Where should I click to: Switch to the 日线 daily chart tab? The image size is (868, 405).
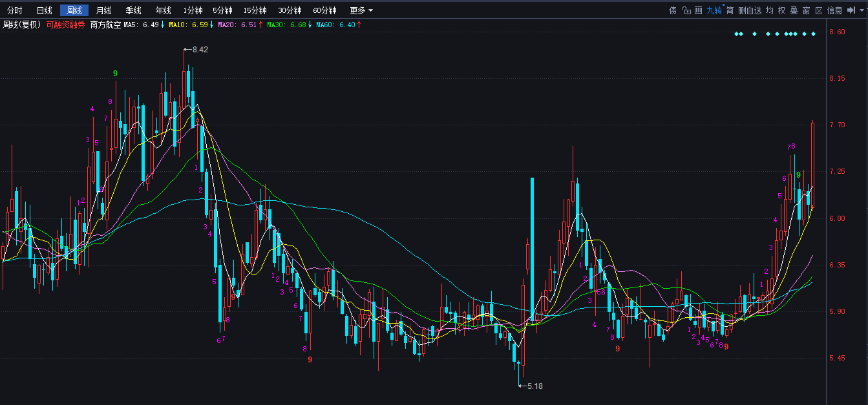45,10
